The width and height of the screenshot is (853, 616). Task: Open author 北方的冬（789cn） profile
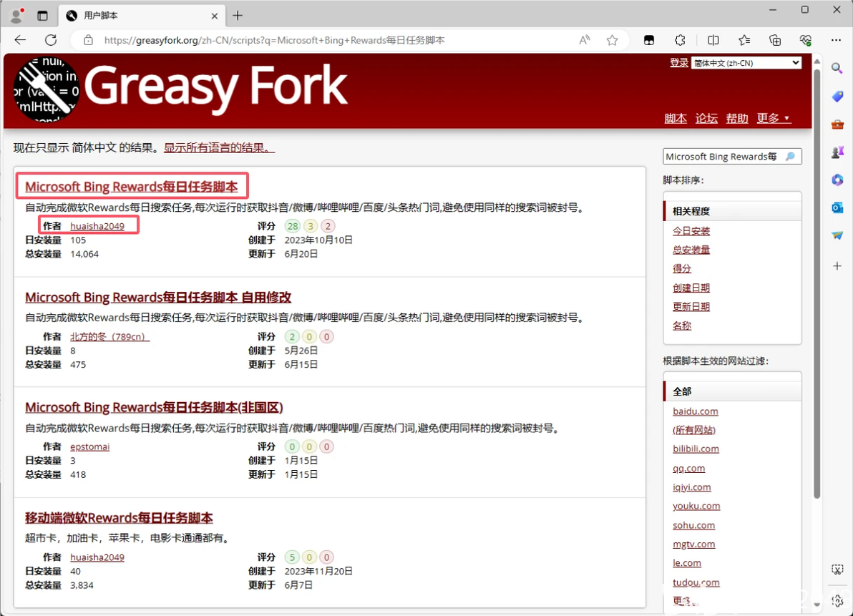[x=109, y=336]
